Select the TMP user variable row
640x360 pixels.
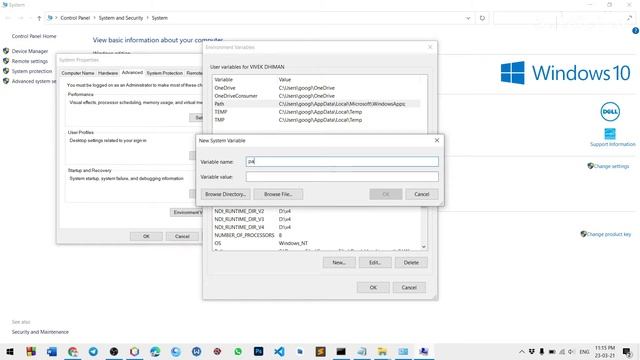click(316, 120)
